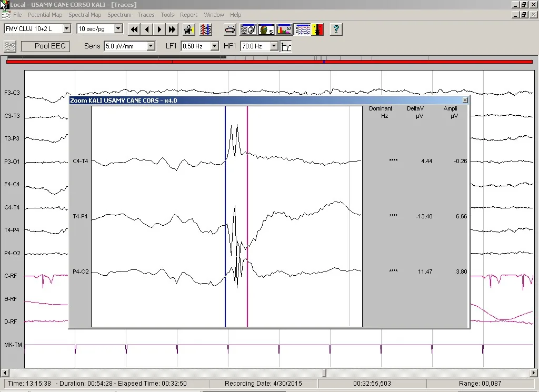The height and width of the screenshot is (392, 539).
Task: Click the scroll right arrow at bottom
Action: [534, 373]
